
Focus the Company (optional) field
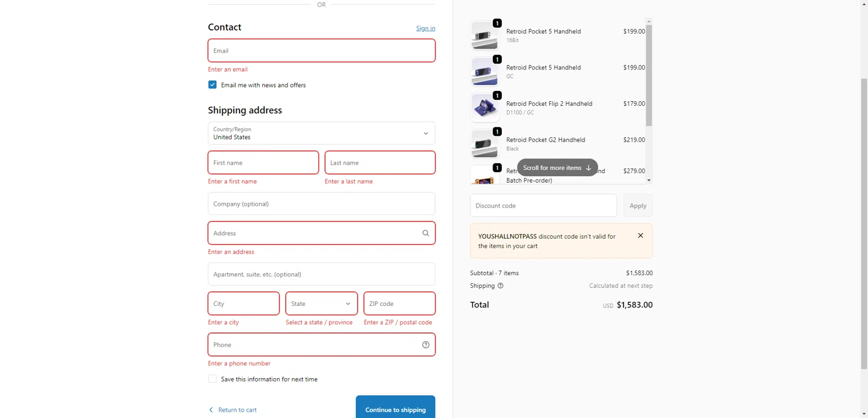pyautogui.click(x=321, y=204)
